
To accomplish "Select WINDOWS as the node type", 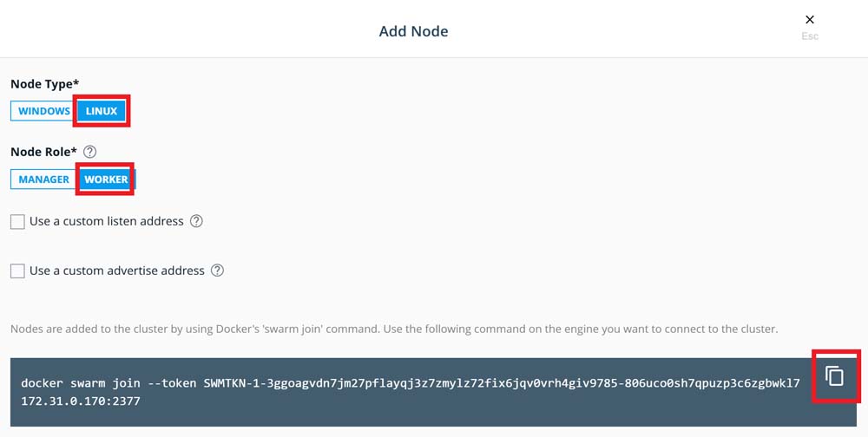I will click(x=43, y=111).
